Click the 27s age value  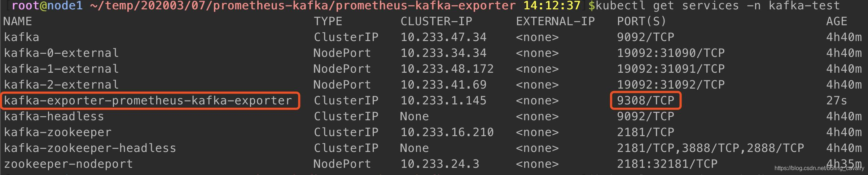tap(836, 100)
